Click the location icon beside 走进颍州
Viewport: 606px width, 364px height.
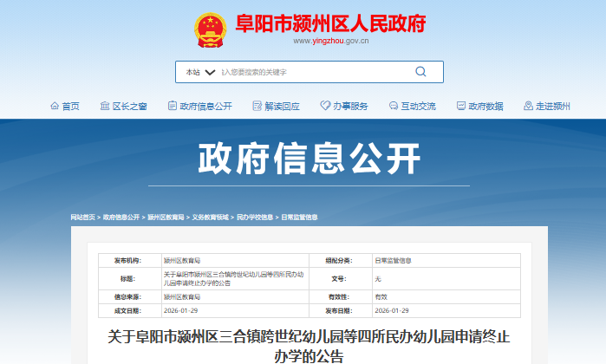coord(528,106)
